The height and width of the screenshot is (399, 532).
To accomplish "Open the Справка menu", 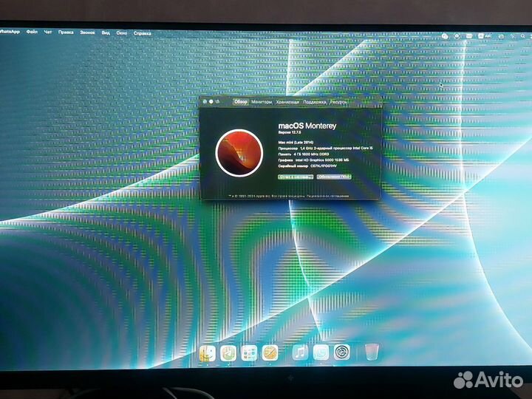I will [x=142, y=33].
